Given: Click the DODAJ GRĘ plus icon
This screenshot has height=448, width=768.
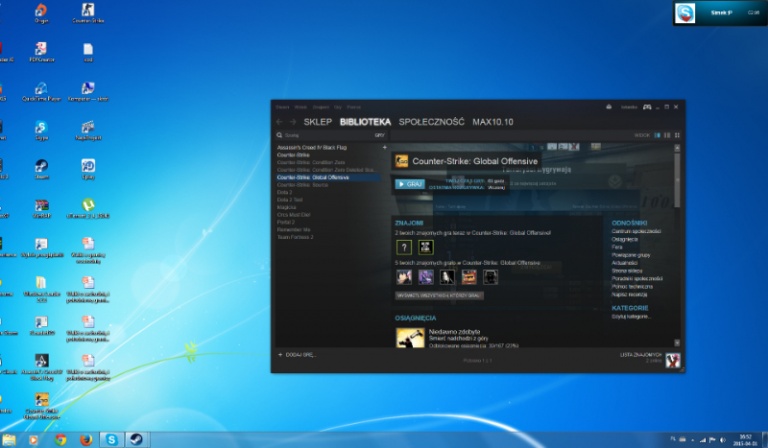Looking at the screenshot, I should (x=280, y=355).
